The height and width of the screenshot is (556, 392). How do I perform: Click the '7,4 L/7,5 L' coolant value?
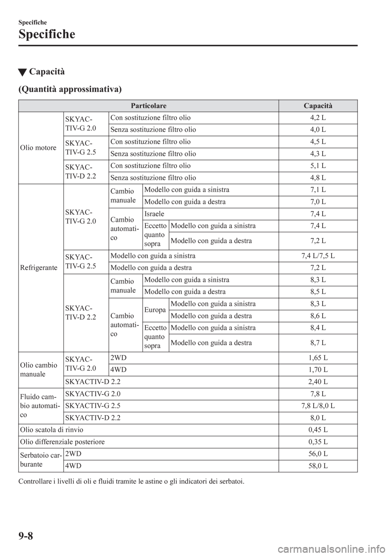[318, 256]
